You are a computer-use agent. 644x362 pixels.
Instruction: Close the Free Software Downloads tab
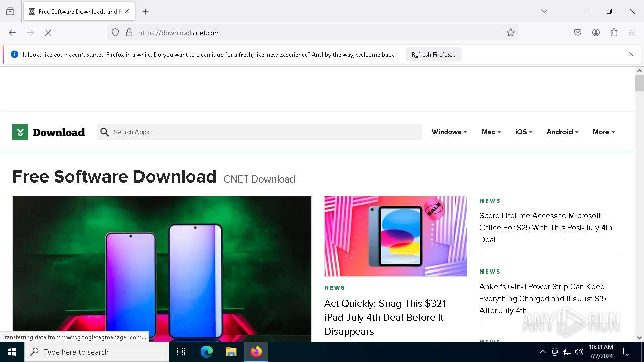[127, 11]
